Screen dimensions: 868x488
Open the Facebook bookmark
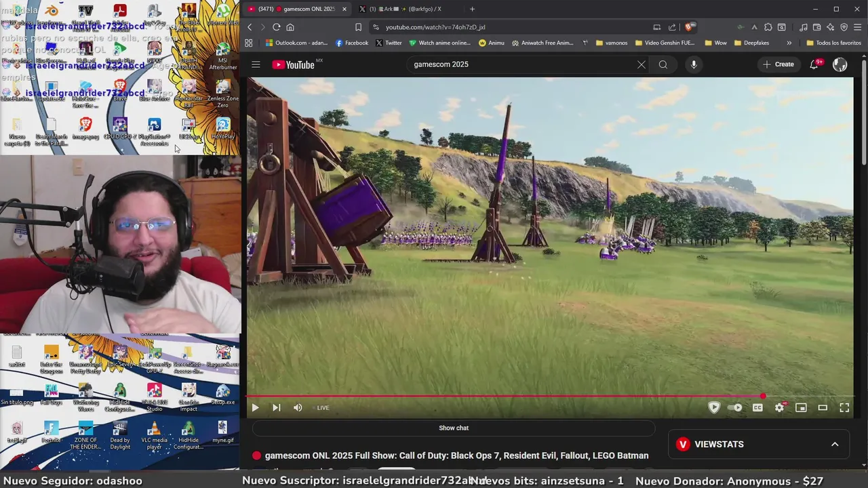pyautogui.click(x=352, y=43)
